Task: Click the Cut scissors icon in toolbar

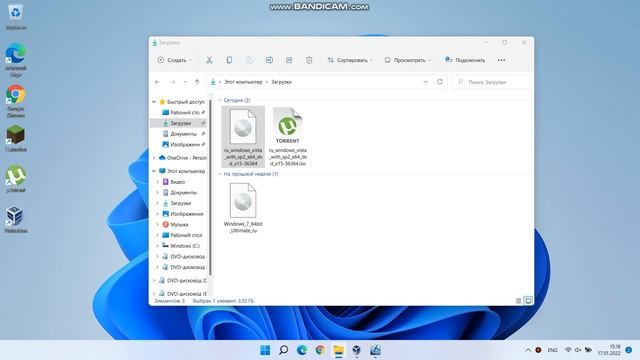Action: click(209, 60)
